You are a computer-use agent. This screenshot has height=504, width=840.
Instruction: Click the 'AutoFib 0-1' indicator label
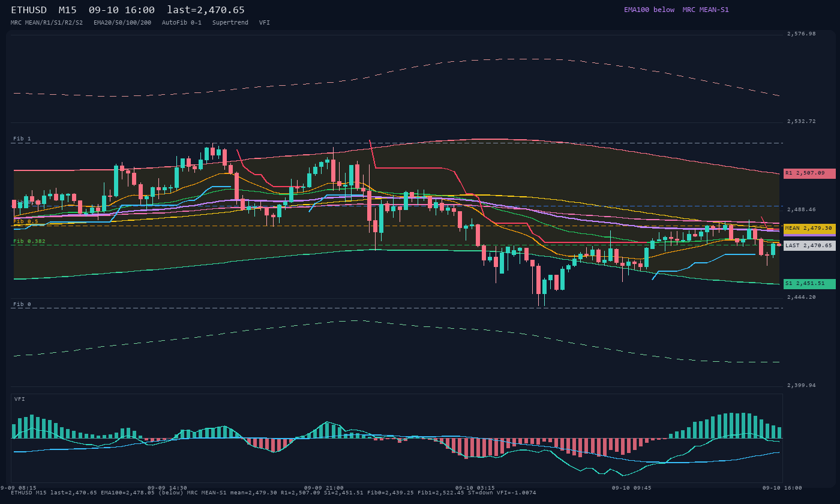tap(182, 23)
